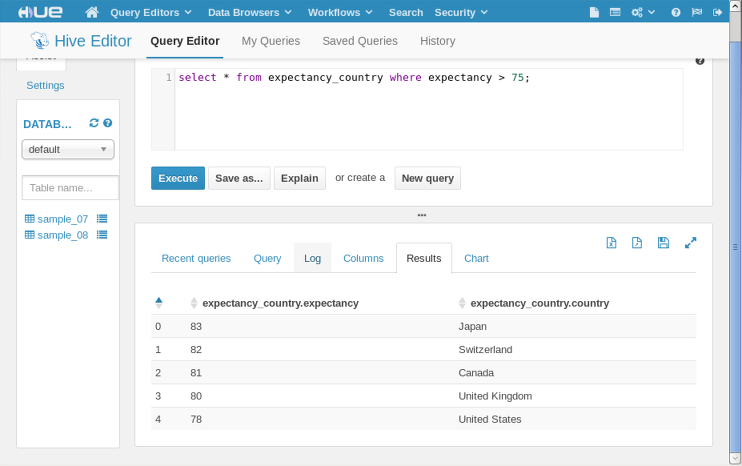Click the sign out icon
This screenshot has height=466, width=742.
click(717, 12)
